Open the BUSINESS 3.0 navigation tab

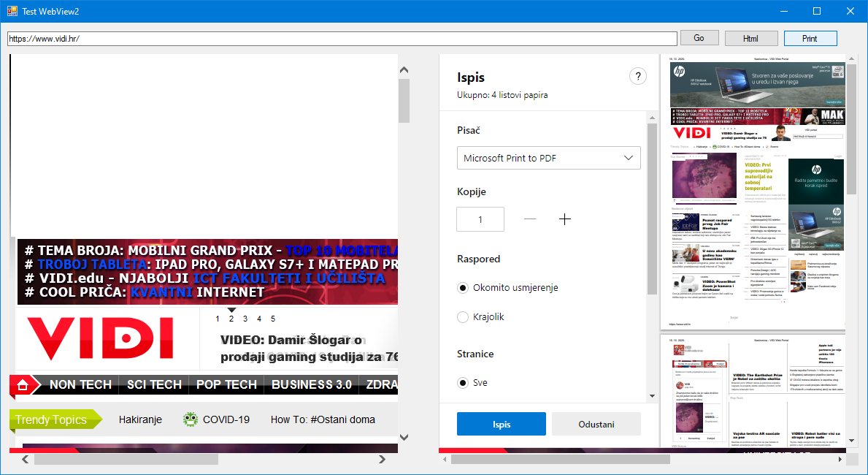311,384
